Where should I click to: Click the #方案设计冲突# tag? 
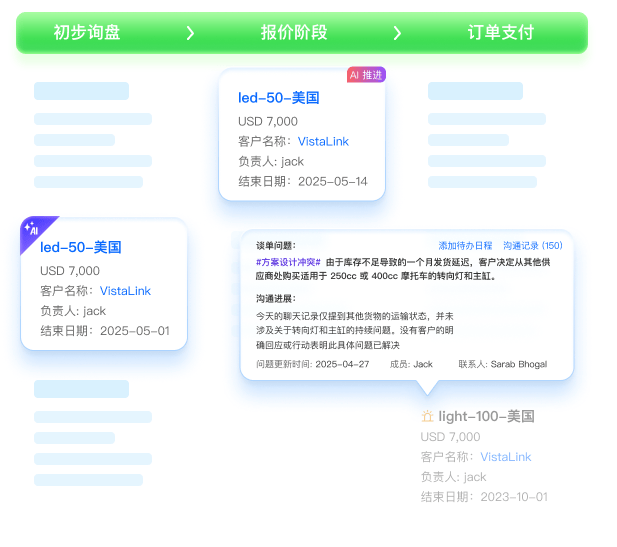tap(288, 261)
